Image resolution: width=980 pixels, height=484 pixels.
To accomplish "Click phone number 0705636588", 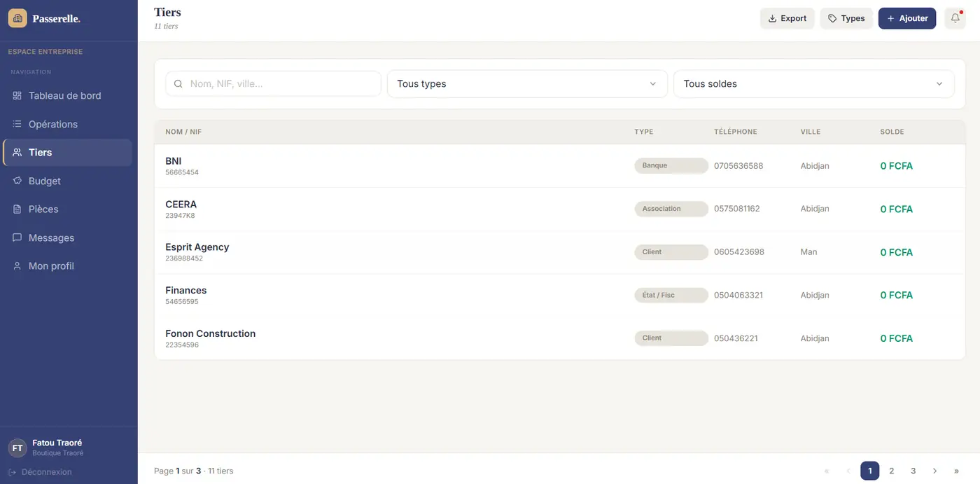I will point(738,166).
